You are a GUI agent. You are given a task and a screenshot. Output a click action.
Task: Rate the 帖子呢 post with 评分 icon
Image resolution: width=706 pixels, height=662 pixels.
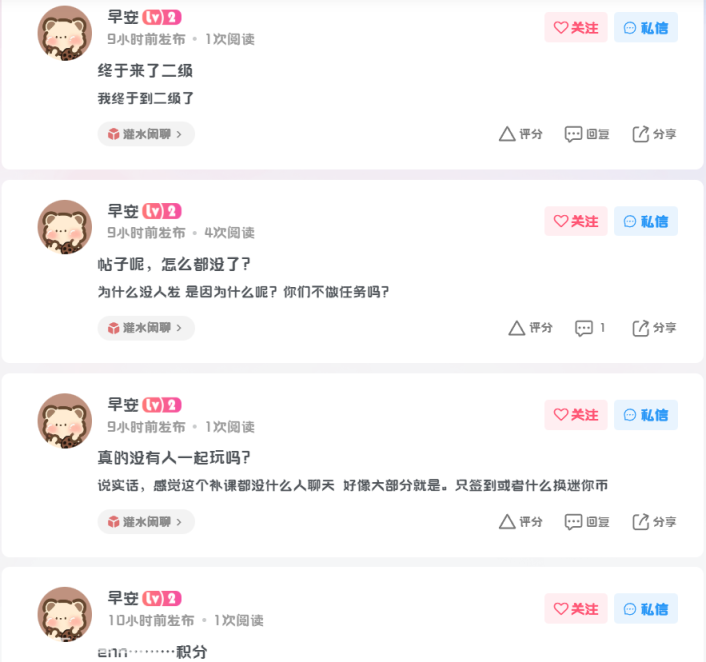[x=517, y=328]
